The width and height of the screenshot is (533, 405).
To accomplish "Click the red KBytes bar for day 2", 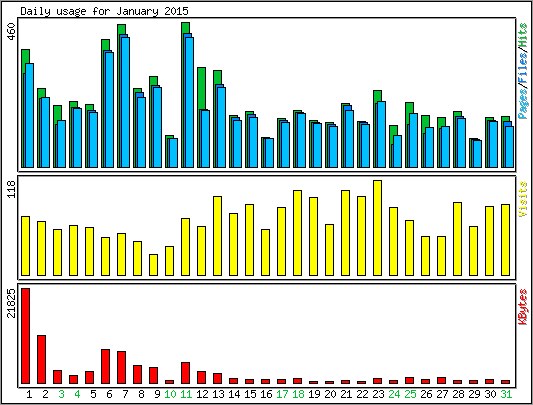I will [x=41, y=359].
